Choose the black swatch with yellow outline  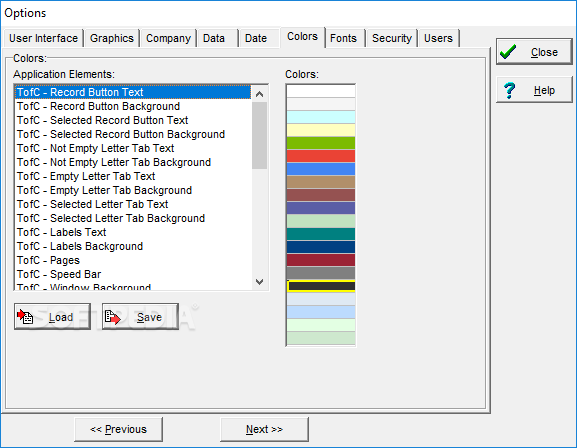pyautogui.click(x=321, y=286)
